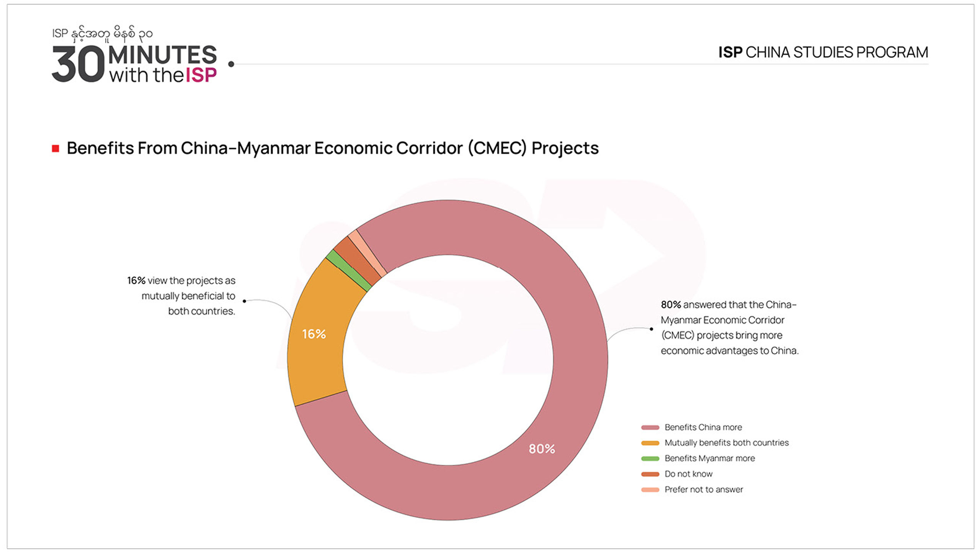Click the Prefer not to answer legend swatch
The height and width of the screenshot is (553, 980).
(650, 490)
